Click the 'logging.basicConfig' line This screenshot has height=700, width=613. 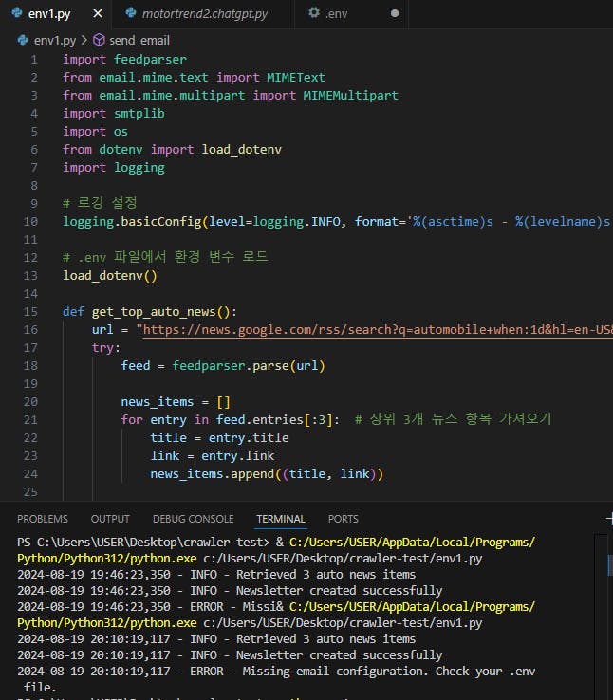click(336, 222)
